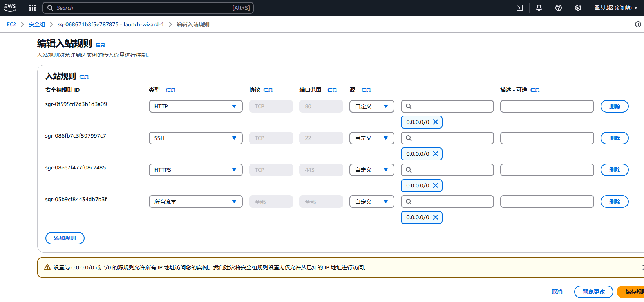Click 信息 link next to 端口范围 column

[332, 90]
